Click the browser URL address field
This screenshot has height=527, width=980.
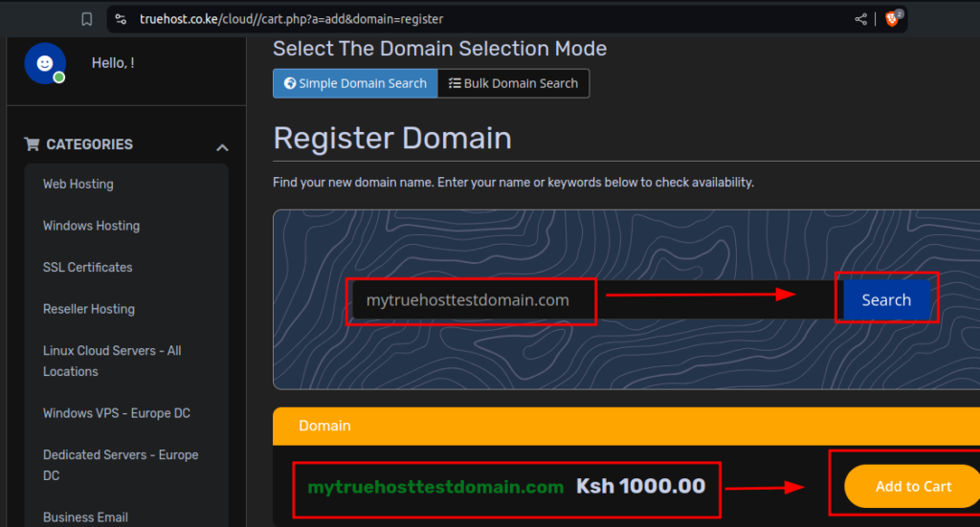click(x=487, y=19)
